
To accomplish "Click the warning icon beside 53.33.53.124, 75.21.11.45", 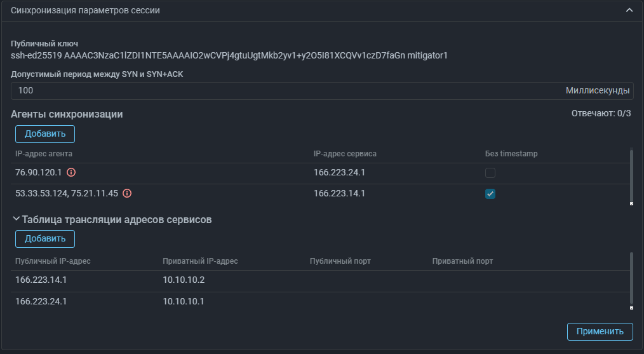I will [x=127, y=194].
